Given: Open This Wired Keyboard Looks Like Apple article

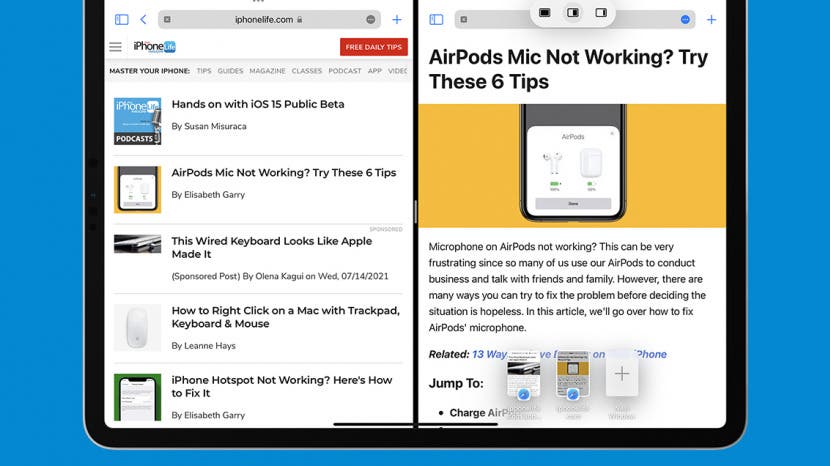Looking at the screenshot, I should tap(272, 247).
